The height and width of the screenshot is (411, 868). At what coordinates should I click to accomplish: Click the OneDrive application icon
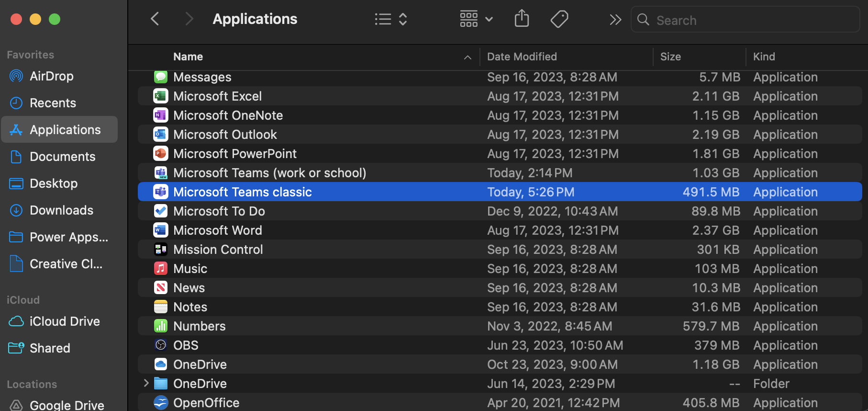tap(161, 365)
